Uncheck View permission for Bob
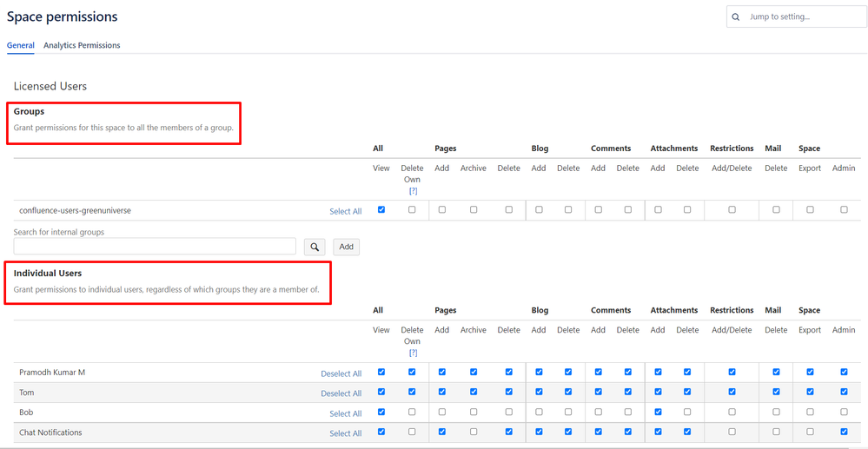This screenshot has width=868, height=449. pyautogui.click(x=381, y=412)
